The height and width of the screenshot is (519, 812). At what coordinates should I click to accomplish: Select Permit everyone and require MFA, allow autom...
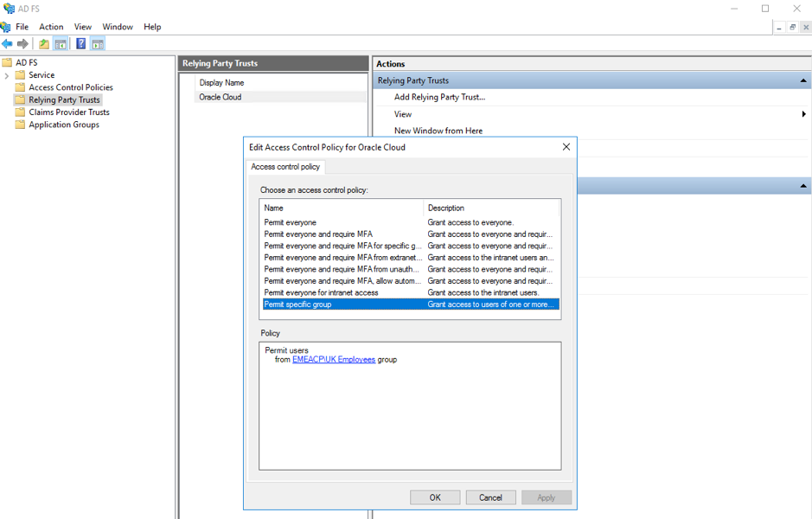410,281
